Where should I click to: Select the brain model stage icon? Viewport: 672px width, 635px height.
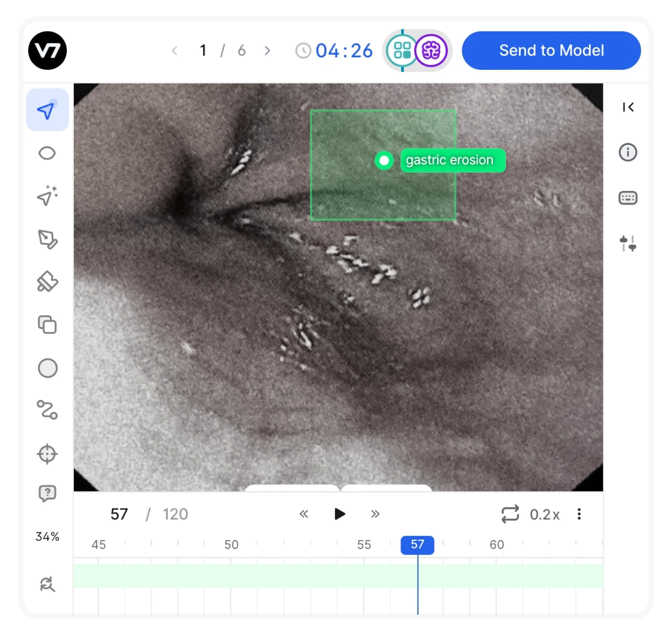431,51
